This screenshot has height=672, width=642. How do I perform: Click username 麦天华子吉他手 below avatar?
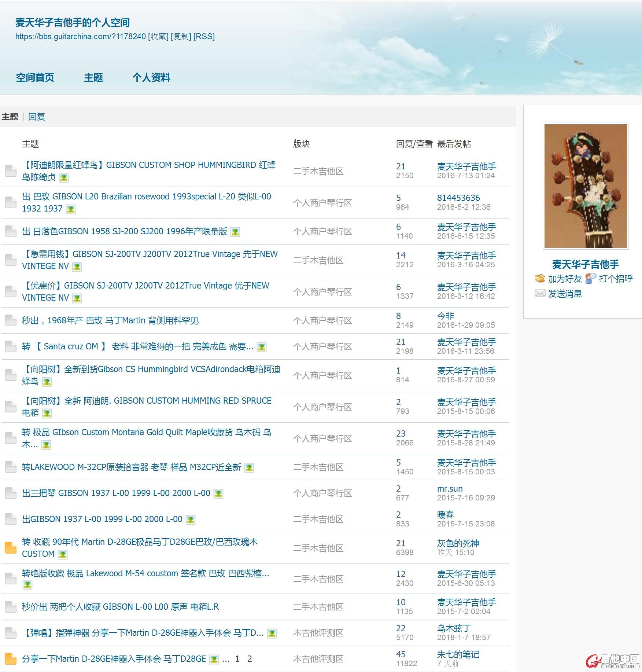tap(586, 264)
